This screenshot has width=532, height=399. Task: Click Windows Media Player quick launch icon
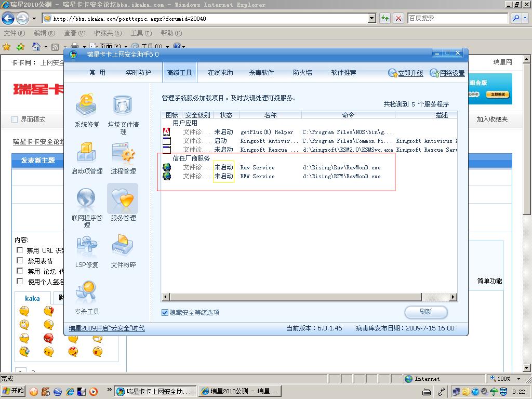point(94,392)
